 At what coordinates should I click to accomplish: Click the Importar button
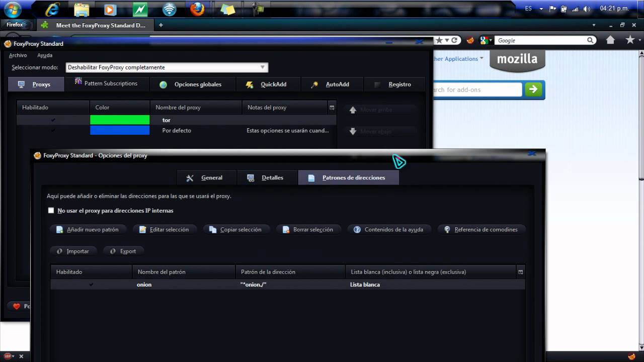tap(73, 251)
